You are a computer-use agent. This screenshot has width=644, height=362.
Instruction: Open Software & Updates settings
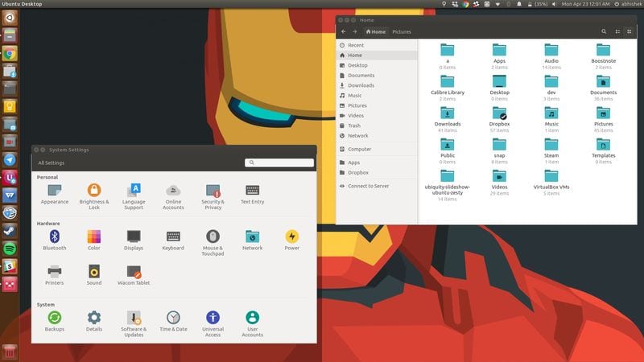[134, 324]
